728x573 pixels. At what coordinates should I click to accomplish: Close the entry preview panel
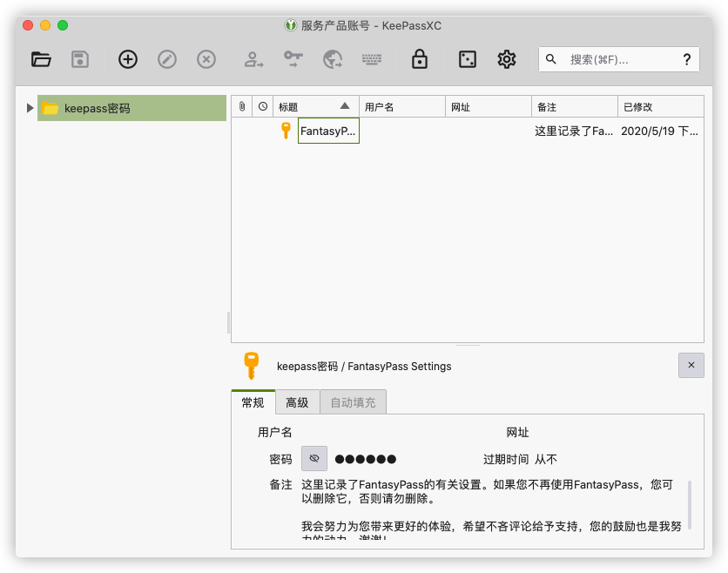click(x=691, y=365)
